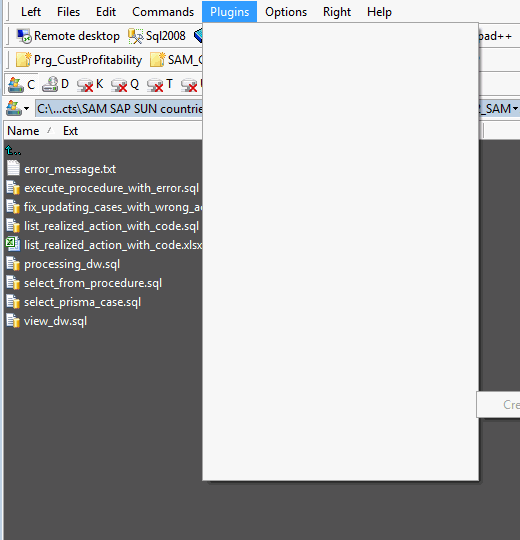This screenshot has width=520, height=540.
Task: Select the file list_realized_action_with_code.sql
Action: (112, 226)
